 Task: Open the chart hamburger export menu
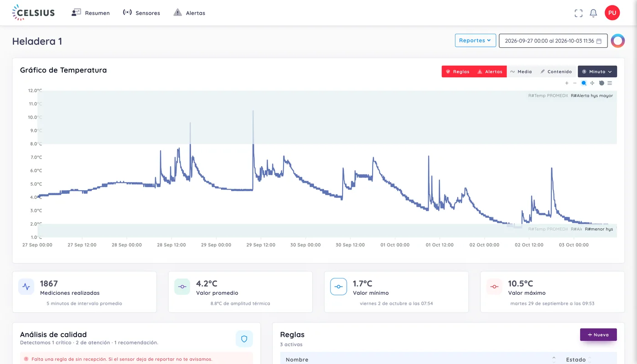[610, 83]
